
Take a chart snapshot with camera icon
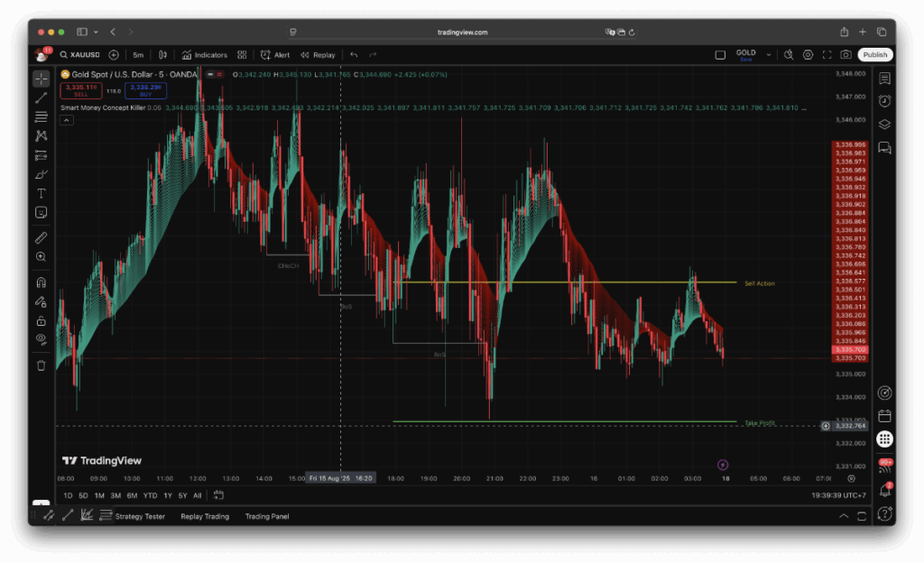coord(845,55)
